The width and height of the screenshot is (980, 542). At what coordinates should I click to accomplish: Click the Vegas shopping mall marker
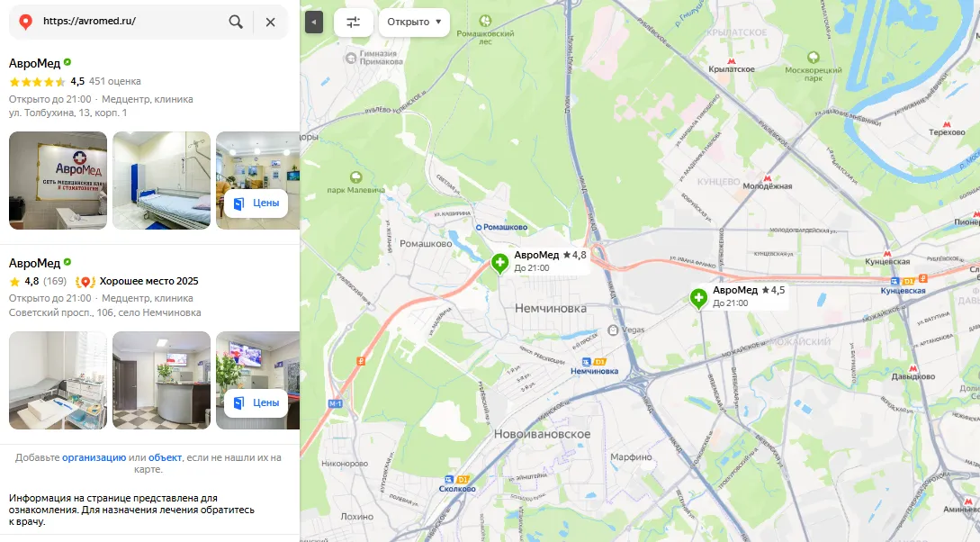tap(613, 330)
